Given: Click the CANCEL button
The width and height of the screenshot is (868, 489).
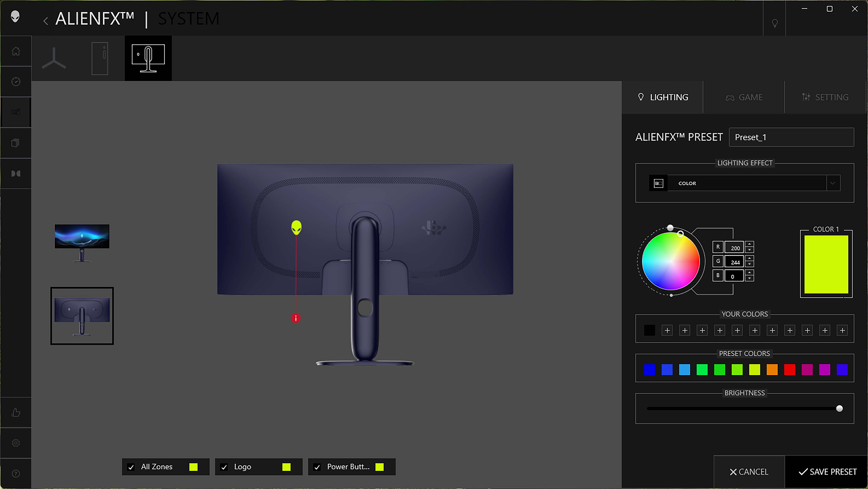Looking at the screenshot, I should tap(749, 472).
